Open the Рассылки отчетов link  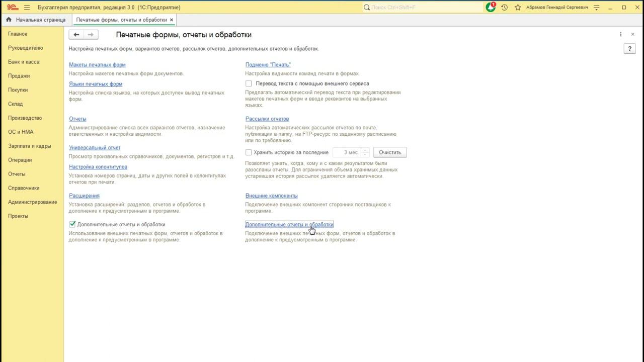(267, 119)
